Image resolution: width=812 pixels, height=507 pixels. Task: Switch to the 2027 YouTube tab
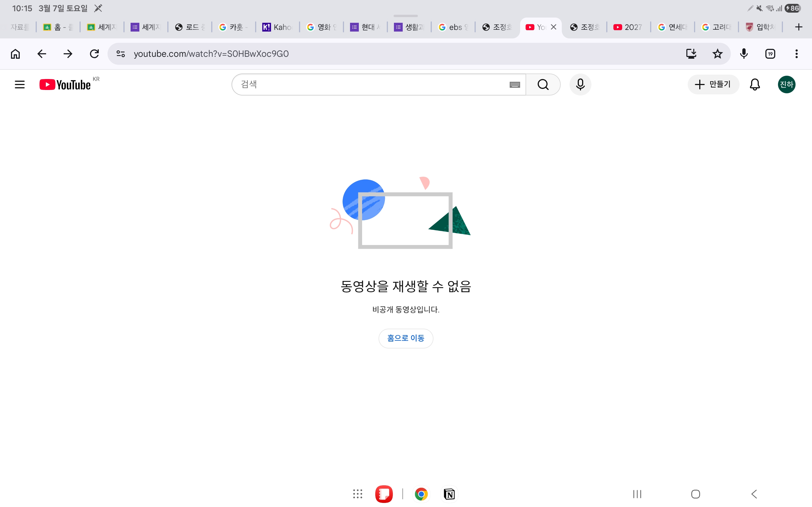628,27
